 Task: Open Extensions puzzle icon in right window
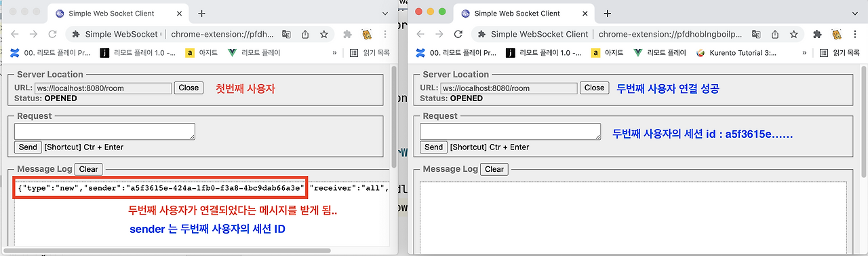click(x=817, y=34)
